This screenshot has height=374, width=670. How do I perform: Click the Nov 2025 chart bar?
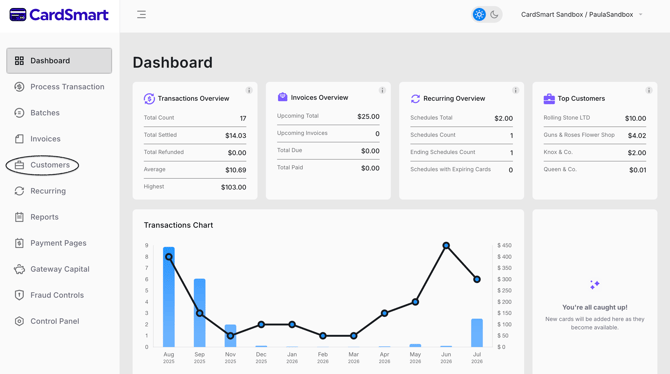(x=230, y=336)
